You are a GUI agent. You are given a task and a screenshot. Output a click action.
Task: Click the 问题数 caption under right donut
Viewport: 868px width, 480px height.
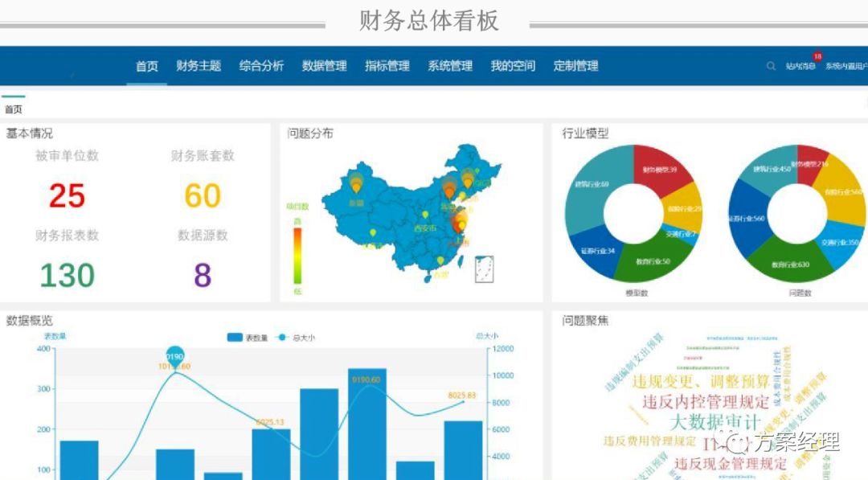click(800, 293)
